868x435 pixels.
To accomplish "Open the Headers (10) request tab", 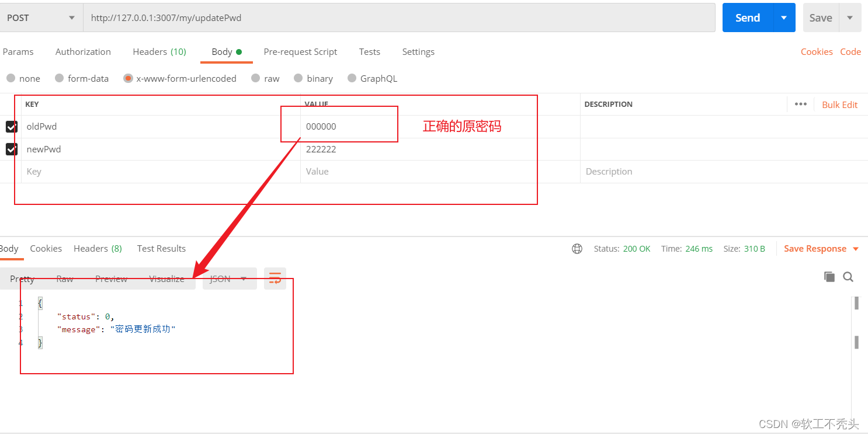I will tap(159, 51).
